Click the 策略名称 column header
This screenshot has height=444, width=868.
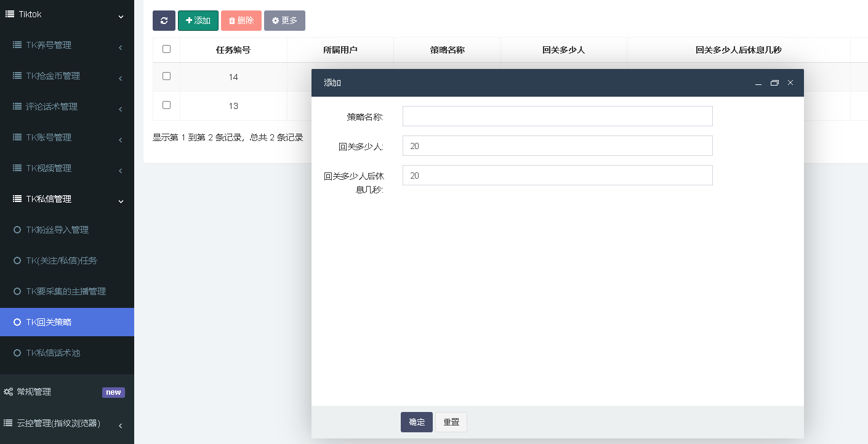(x=447, y=50)
